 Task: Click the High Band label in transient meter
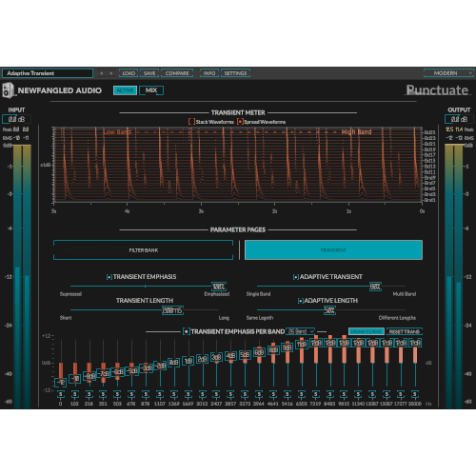click(x=356, y=132)
